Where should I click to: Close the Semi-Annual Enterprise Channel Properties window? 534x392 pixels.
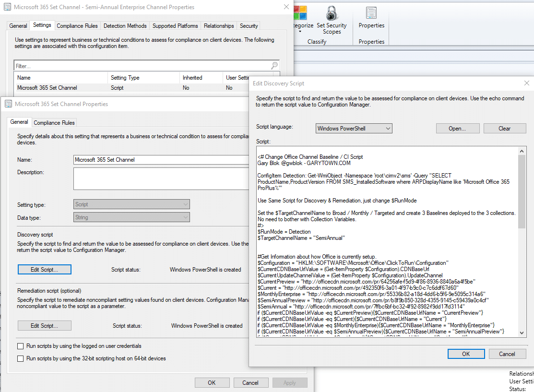click(x=286, y=7)
